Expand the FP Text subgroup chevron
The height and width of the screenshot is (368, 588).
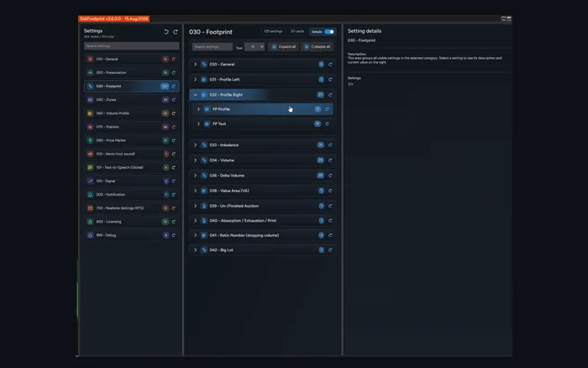tap(198, 124)
